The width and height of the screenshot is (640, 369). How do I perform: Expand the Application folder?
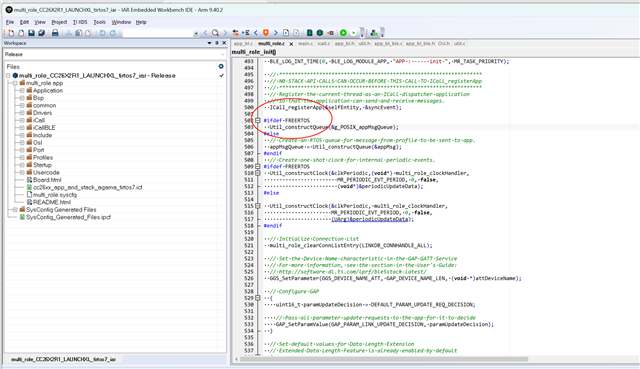coord(22,91)
